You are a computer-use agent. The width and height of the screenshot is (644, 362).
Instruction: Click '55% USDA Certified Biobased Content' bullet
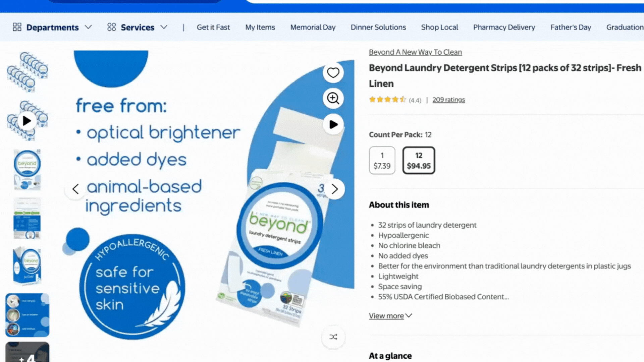[x=443, y=297]
